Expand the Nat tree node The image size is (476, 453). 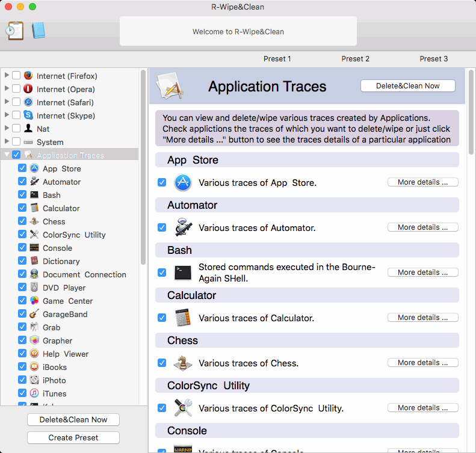click(x=7, y=128)
